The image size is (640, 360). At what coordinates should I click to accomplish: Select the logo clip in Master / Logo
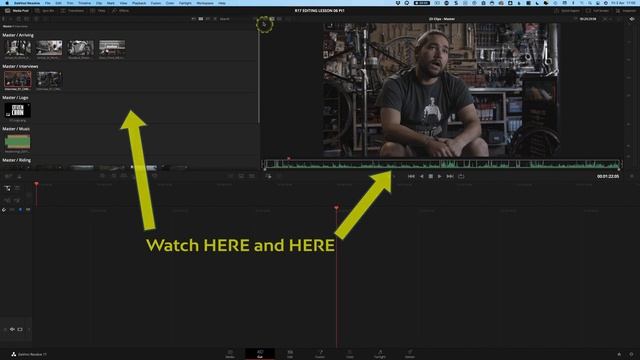(18, 110)
